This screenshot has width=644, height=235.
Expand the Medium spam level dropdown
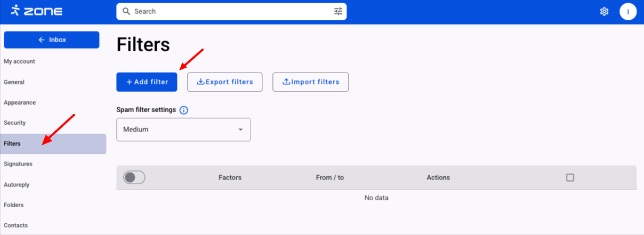[x=183, y=129]
